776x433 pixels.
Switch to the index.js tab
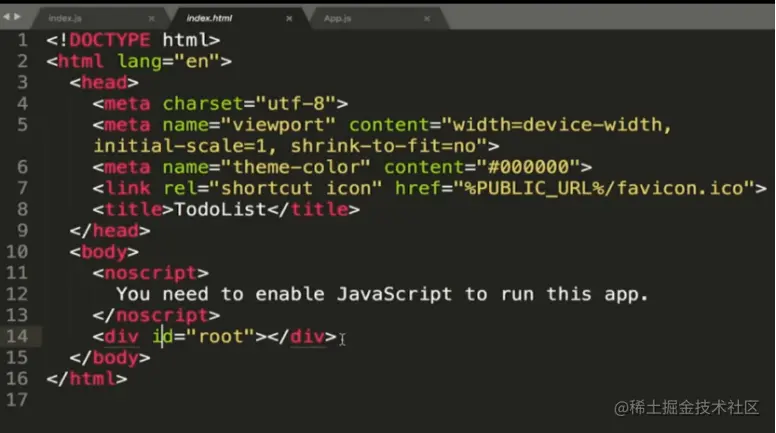pos(65,18)
